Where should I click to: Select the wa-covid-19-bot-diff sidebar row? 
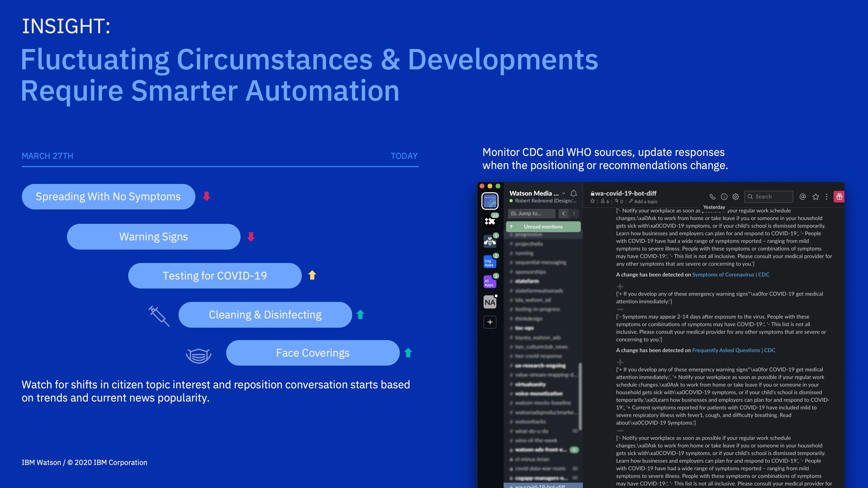pyautogui.click(x=543, y=485)
